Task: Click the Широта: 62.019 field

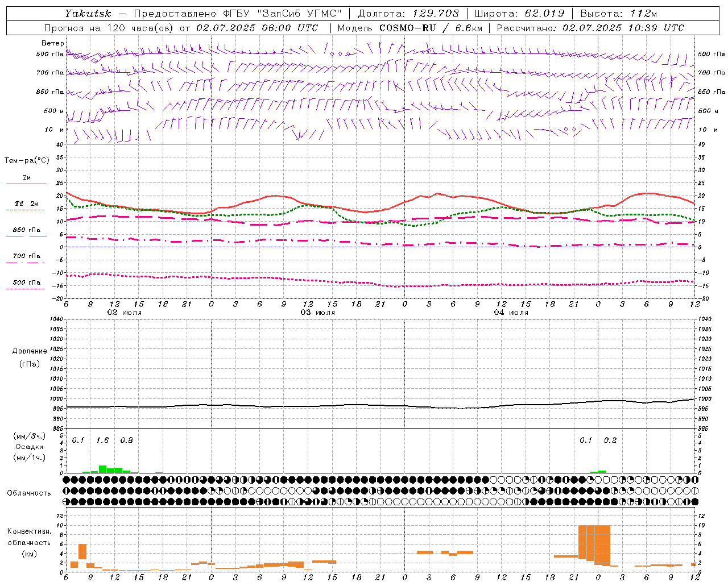Action: (x=519, y=13)
